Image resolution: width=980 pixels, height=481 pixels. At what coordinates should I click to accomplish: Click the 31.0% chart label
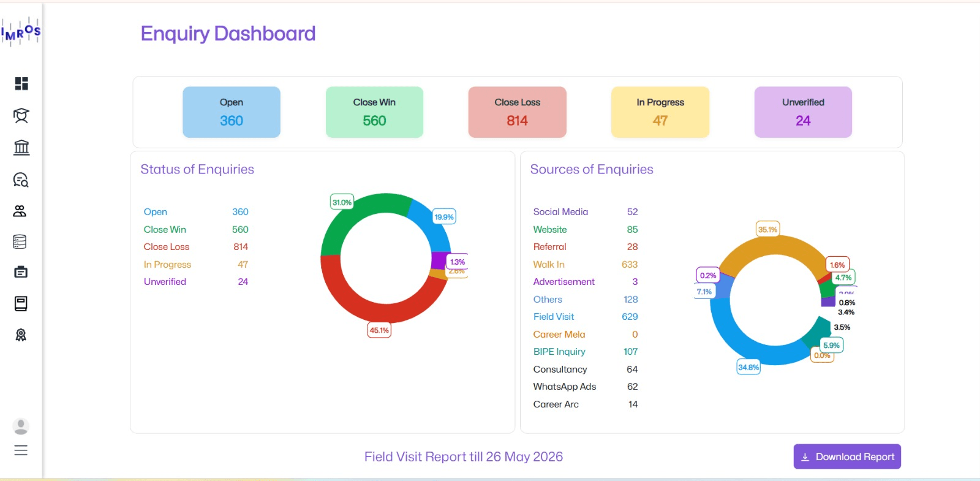[x=342, y=202]
